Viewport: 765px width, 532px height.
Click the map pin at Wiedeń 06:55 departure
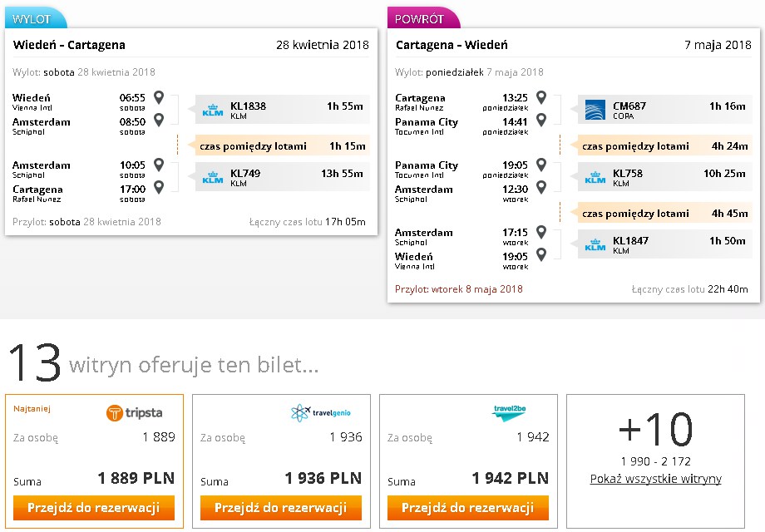159,97
